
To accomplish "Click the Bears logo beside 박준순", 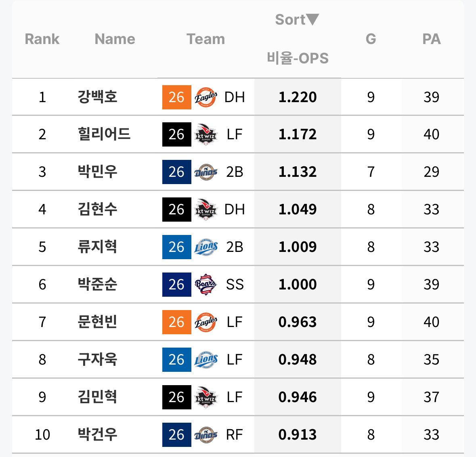I will [206, 285].
